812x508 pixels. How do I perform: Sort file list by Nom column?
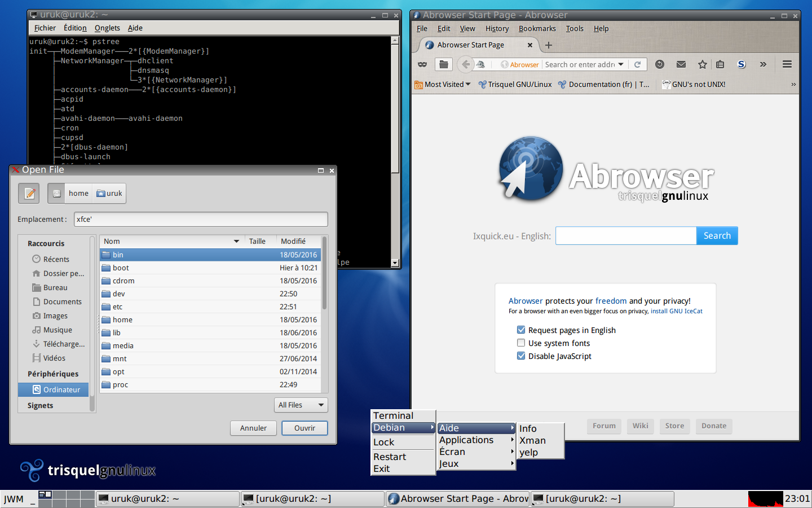point(172,241)
